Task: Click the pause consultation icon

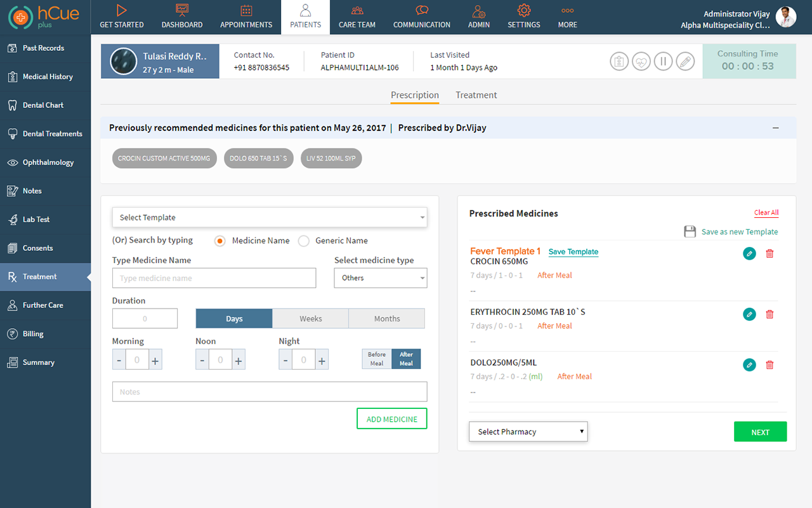Action: (663, 62)
